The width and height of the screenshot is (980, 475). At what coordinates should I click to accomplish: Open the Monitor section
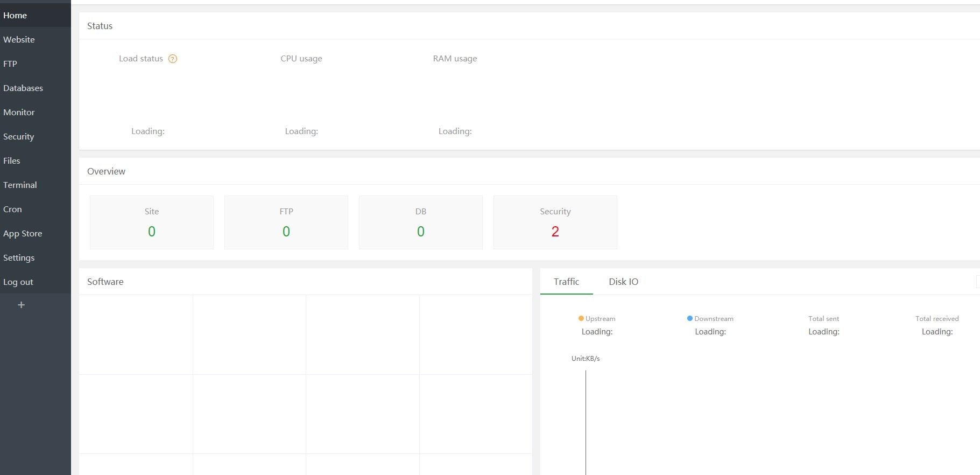[x=19, y=112]
